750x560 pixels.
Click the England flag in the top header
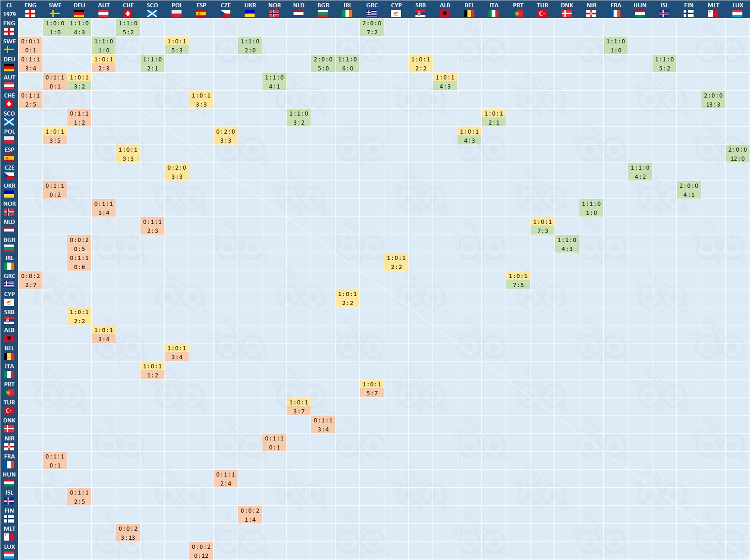[30, 14]
